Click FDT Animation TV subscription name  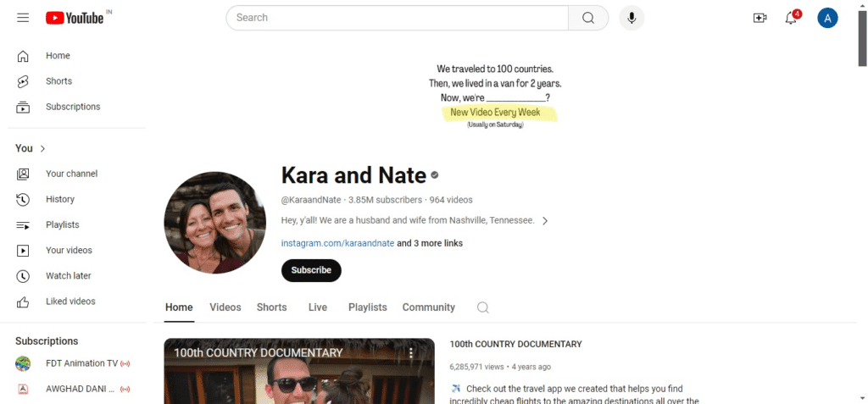[x=82, y=363]
